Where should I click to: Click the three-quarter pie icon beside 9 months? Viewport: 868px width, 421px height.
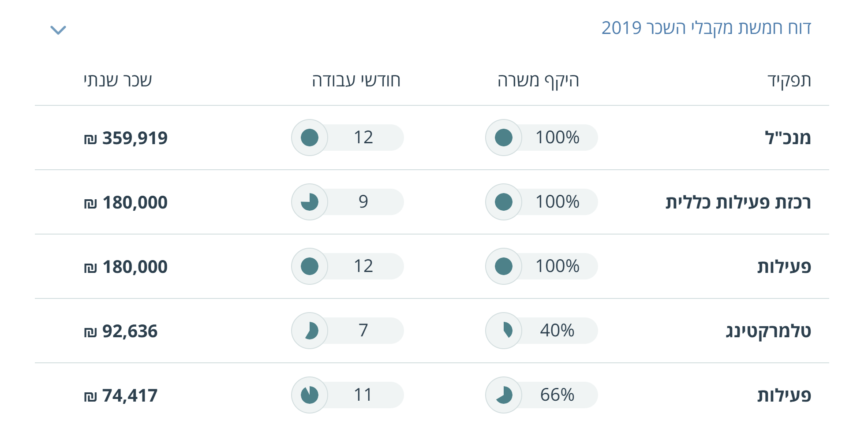coord(309,202)
